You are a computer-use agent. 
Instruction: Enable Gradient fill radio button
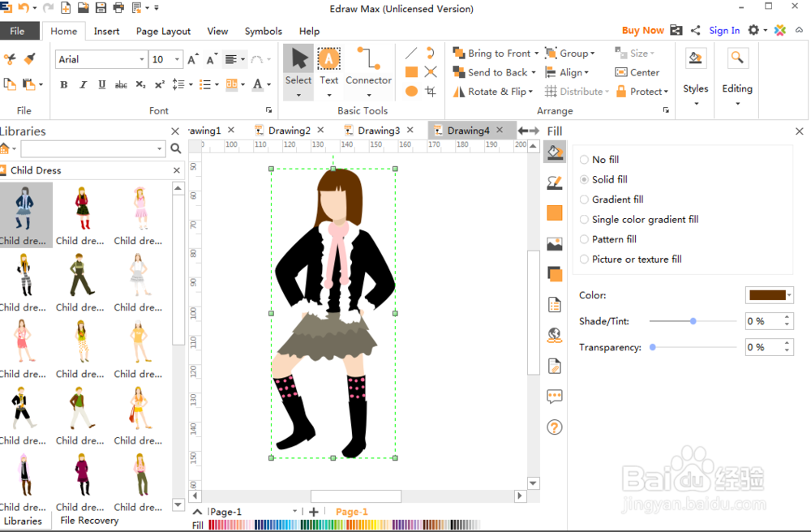pyautogui.click(x=585, y=199)
